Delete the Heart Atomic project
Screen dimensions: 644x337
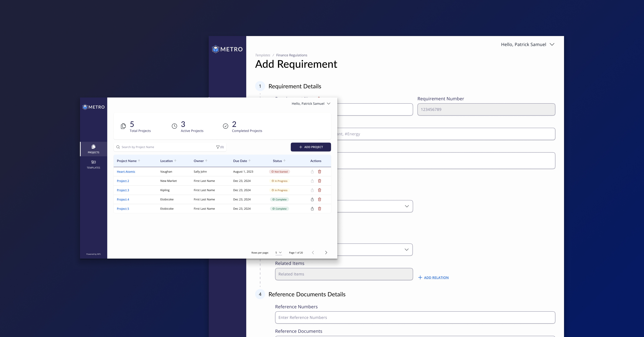(x=320, y=172)
